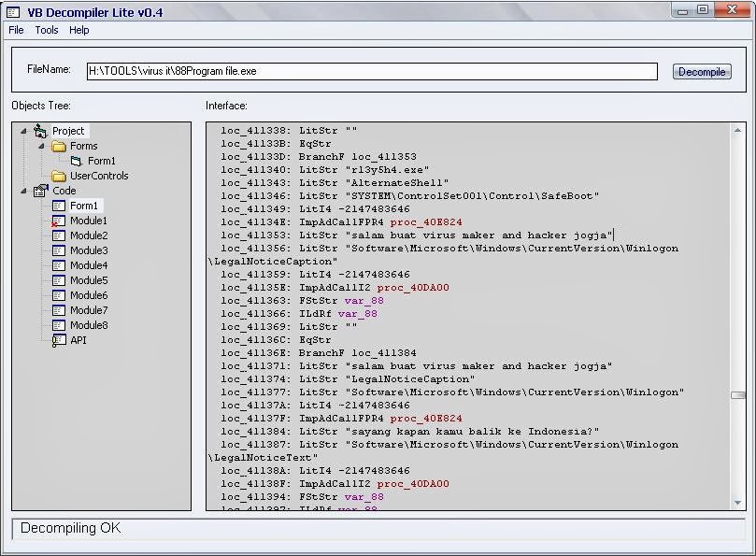Click the Interface vertical scrollbar thumb
The image size is (756, 556).
pyautogui.click(x=737, y=395)
